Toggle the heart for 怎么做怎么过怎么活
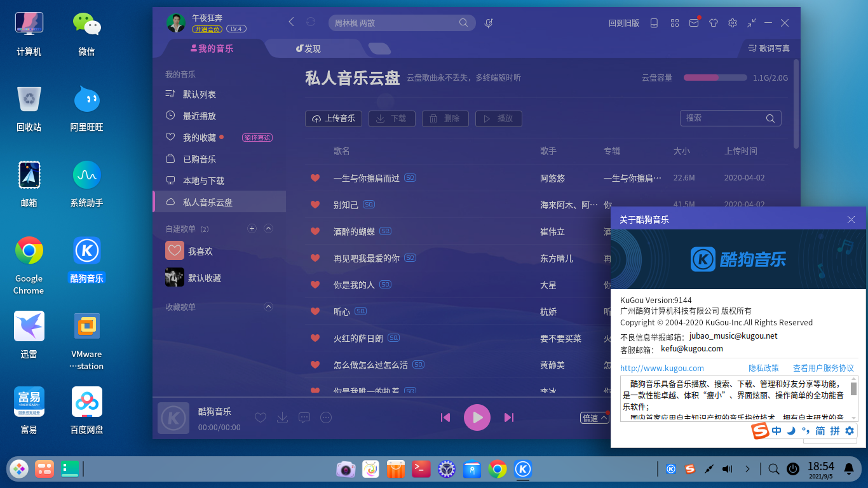 tap(315, 365)
